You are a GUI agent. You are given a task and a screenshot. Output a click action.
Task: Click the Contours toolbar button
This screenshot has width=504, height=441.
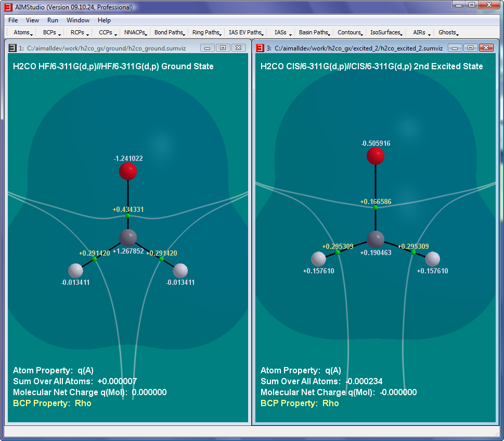[350, 32]
